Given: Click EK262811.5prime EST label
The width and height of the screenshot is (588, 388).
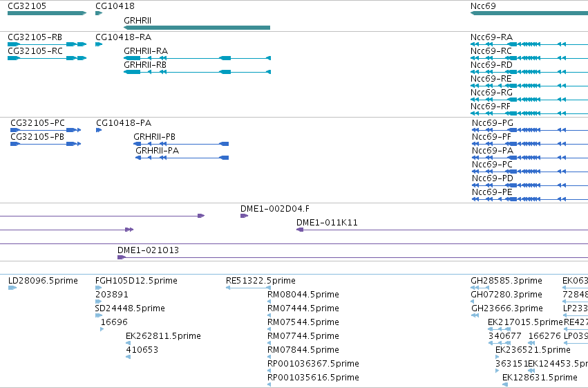Looking at the screenshot, I should pyautogui.click(x=164, y=337).
